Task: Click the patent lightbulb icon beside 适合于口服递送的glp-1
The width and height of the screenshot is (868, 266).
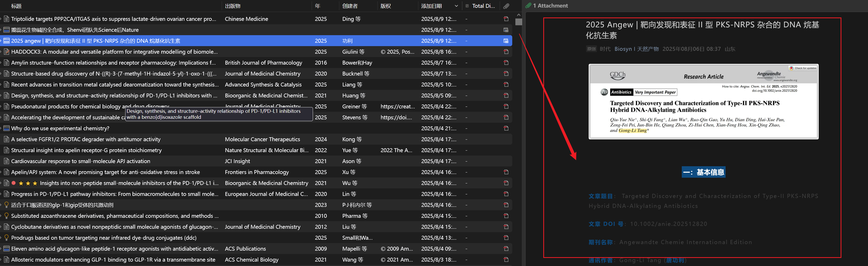Action: [x=7, y=205]
